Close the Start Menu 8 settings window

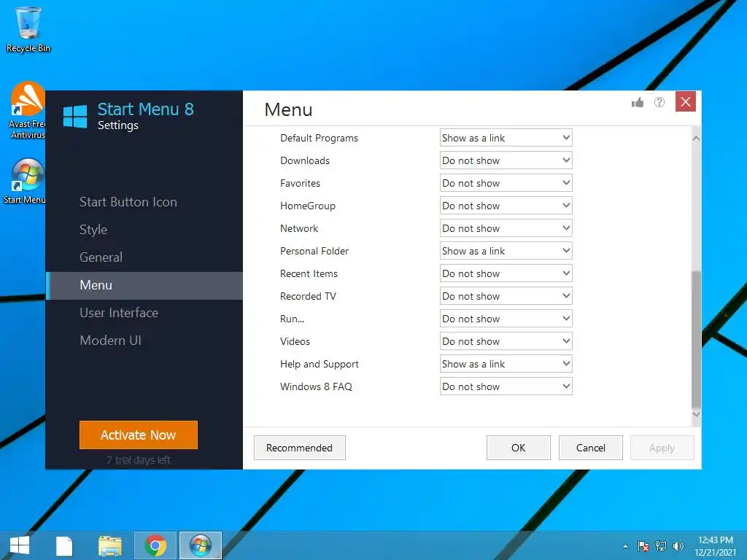pos(686,101)
